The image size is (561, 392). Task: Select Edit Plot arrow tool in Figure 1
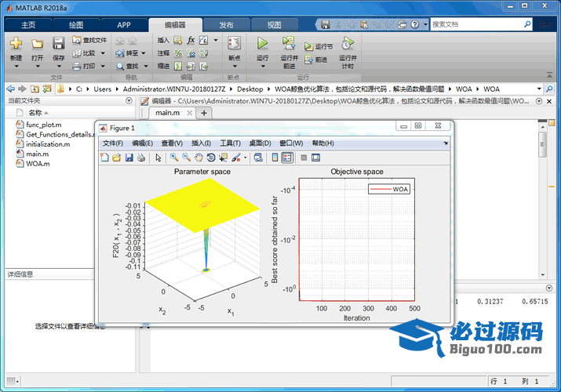(158, 158)
